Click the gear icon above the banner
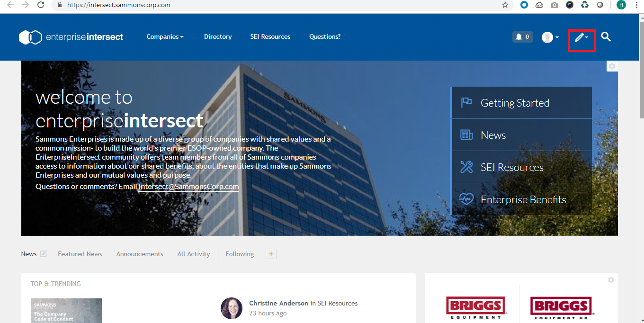The image size is (644, 323). [612, 66]
